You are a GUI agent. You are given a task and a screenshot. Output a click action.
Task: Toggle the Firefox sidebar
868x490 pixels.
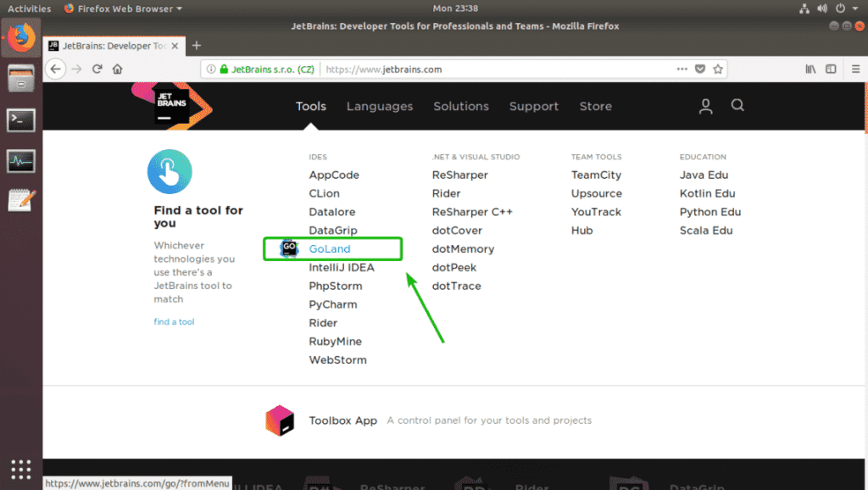(x=831, y=70)
